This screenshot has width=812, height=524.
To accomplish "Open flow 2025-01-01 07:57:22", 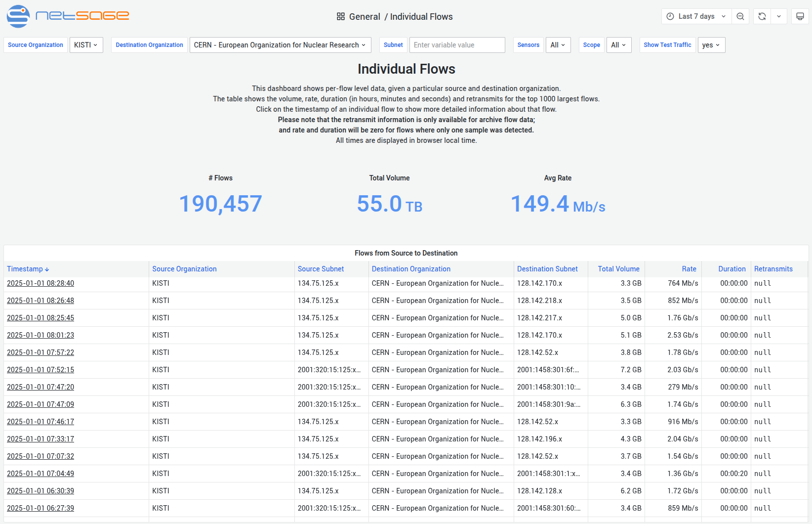I will coord(41,352).
